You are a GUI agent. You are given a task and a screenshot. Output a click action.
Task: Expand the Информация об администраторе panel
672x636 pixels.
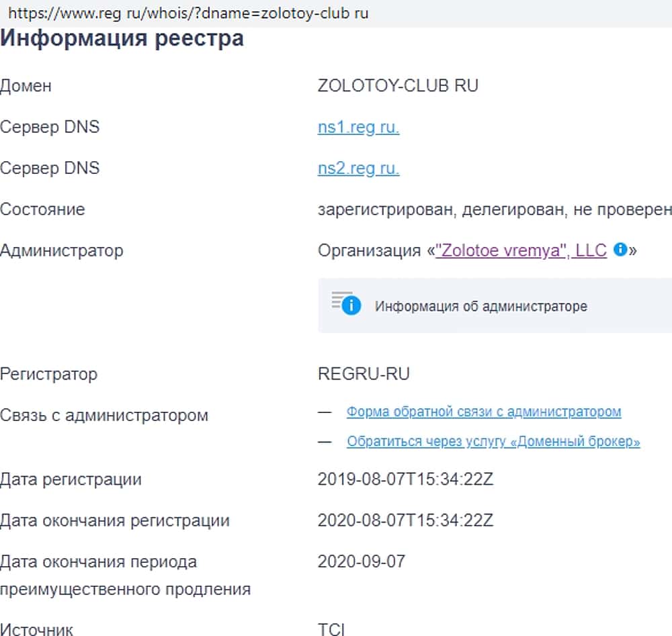480,306
